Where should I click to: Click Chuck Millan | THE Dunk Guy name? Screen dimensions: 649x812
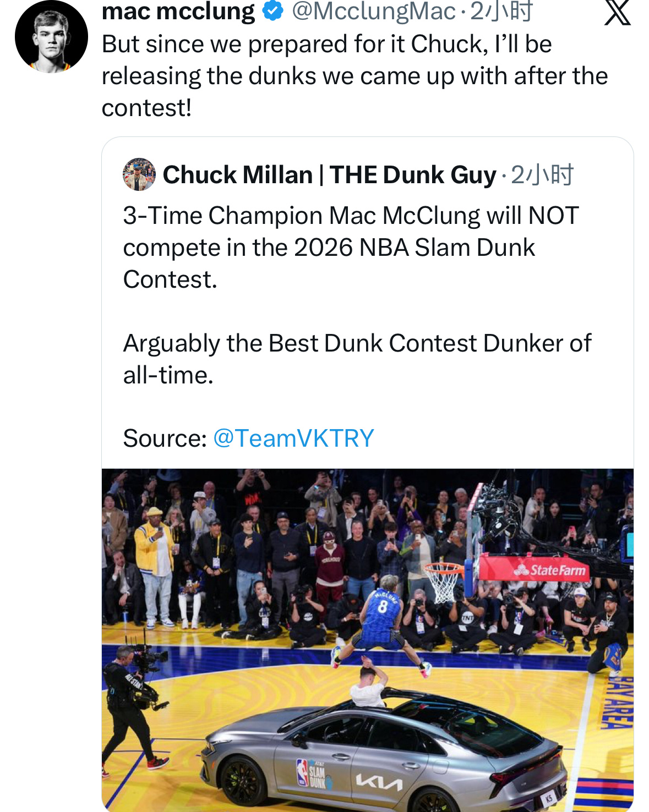point(329,175)
